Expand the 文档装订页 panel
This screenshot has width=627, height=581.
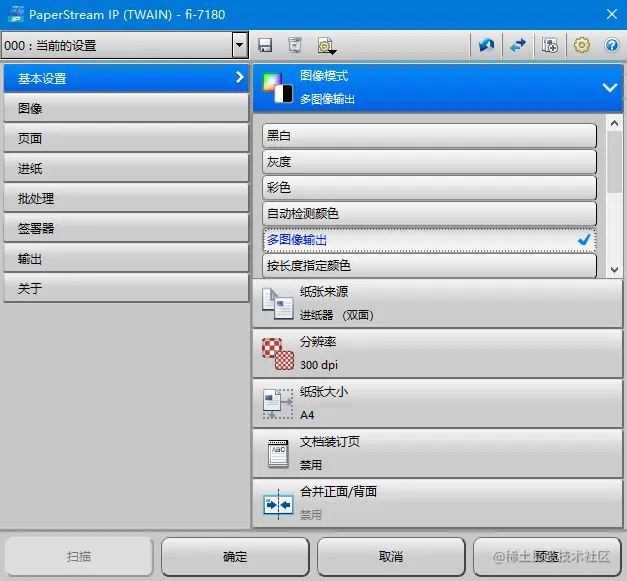[x=437, y=453]
